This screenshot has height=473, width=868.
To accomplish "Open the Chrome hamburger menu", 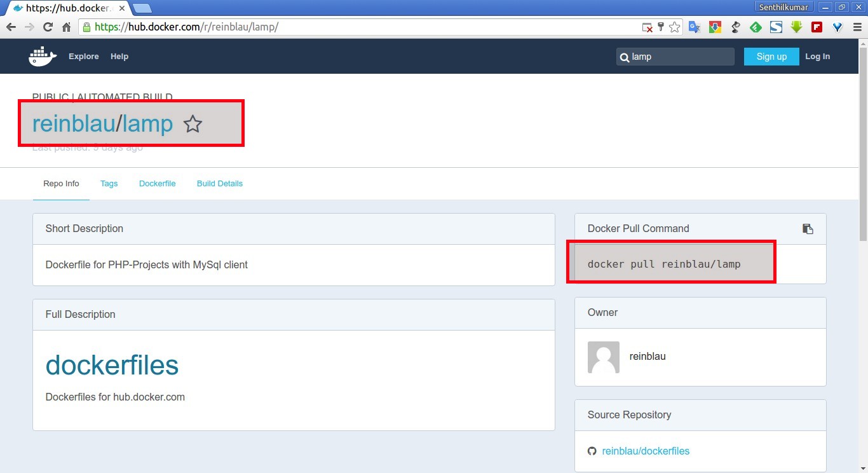I will (856, 27).
